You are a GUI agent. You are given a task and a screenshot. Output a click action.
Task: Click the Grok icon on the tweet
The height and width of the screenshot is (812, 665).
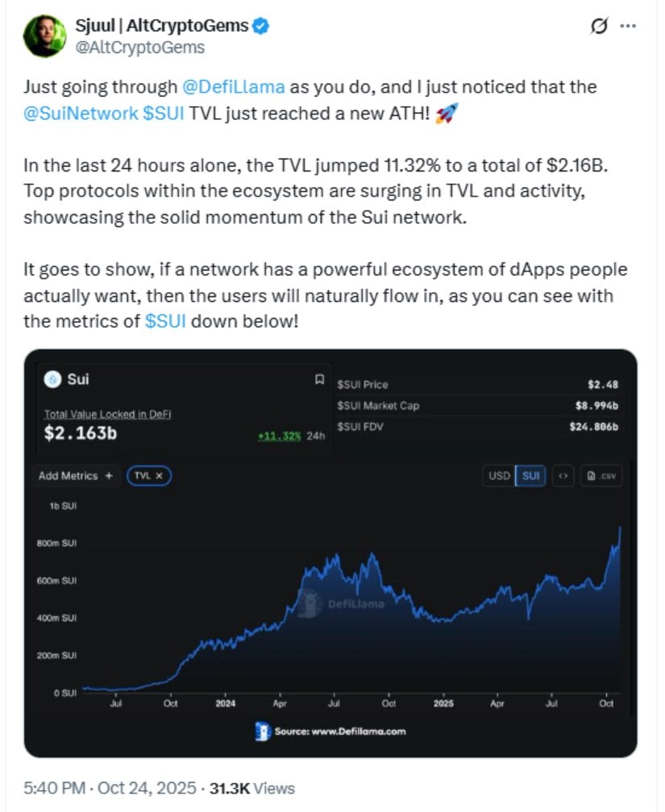(x=599, y=26)
